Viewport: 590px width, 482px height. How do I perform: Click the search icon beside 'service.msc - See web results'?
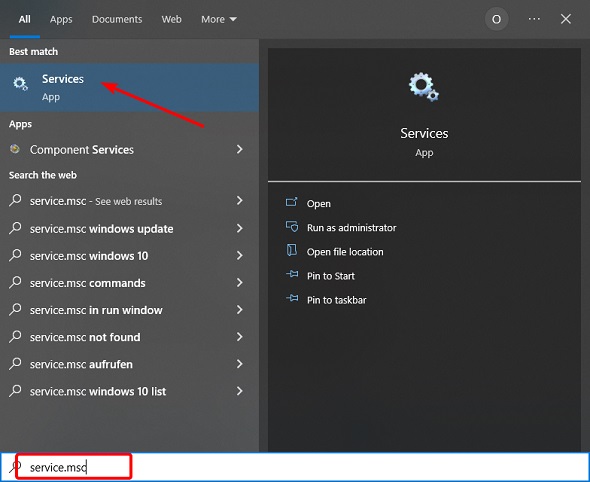pos(15,200)
